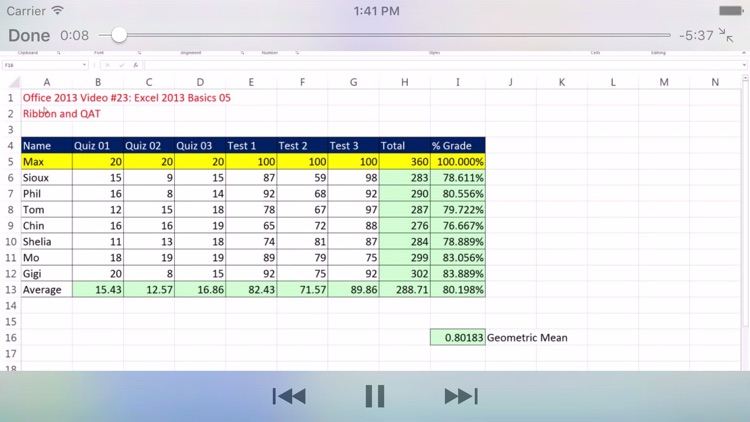Screen dimensions: 750x422
Task: Select row 16 header
Action: pos(11,337)
